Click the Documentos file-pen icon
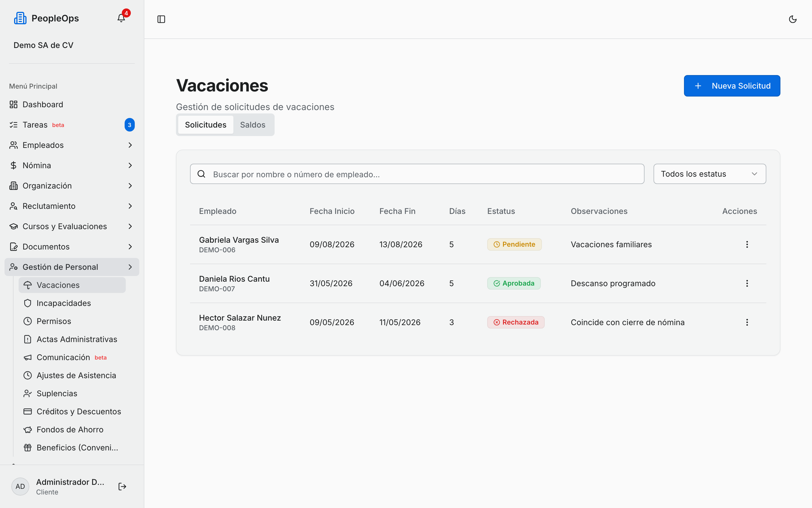 [14, 247]
